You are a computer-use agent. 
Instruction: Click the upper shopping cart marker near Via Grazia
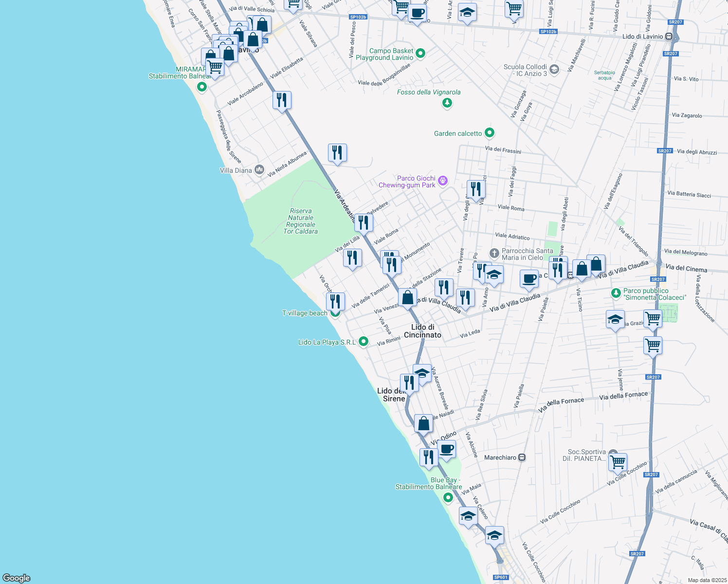pos(653,320)
